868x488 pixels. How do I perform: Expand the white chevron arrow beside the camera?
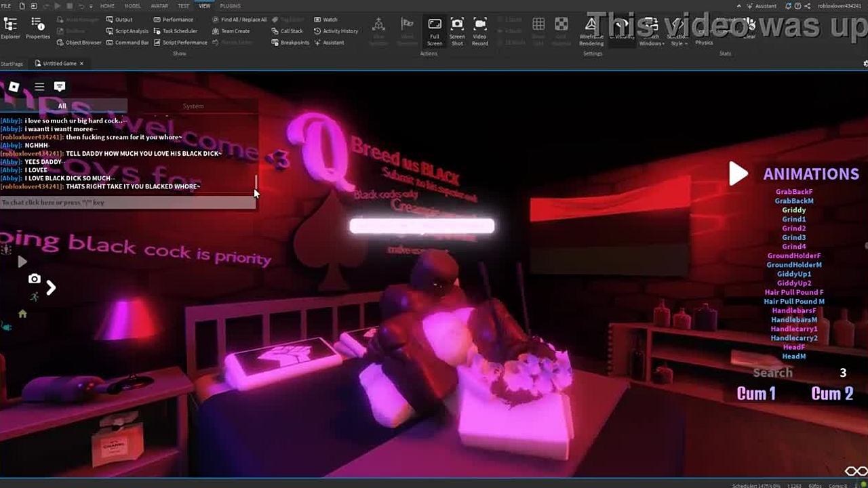[51, 287]
